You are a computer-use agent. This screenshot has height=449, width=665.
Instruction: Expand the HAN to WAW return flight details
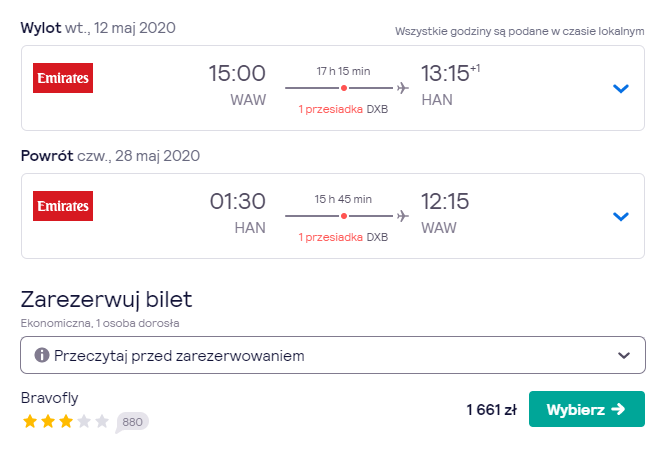(x=620, y=216)
